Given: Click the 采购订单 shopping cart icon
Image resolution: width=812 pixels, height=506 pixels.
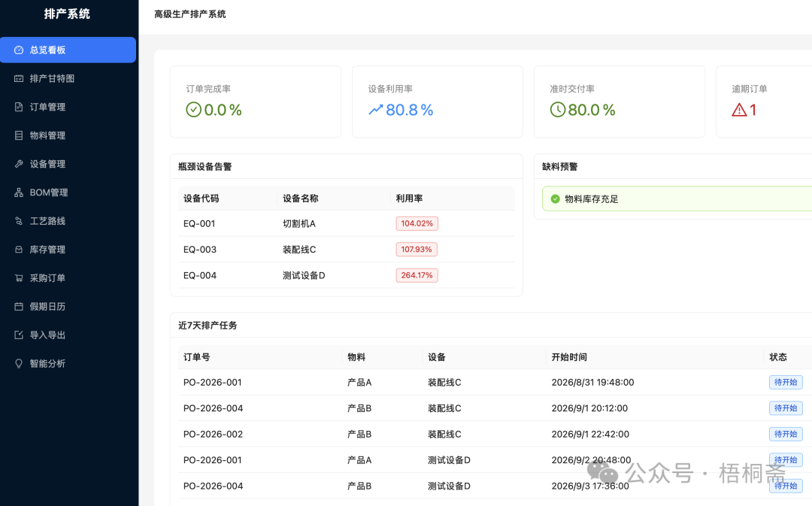Looking at the screenshot, I should point(19,278).
